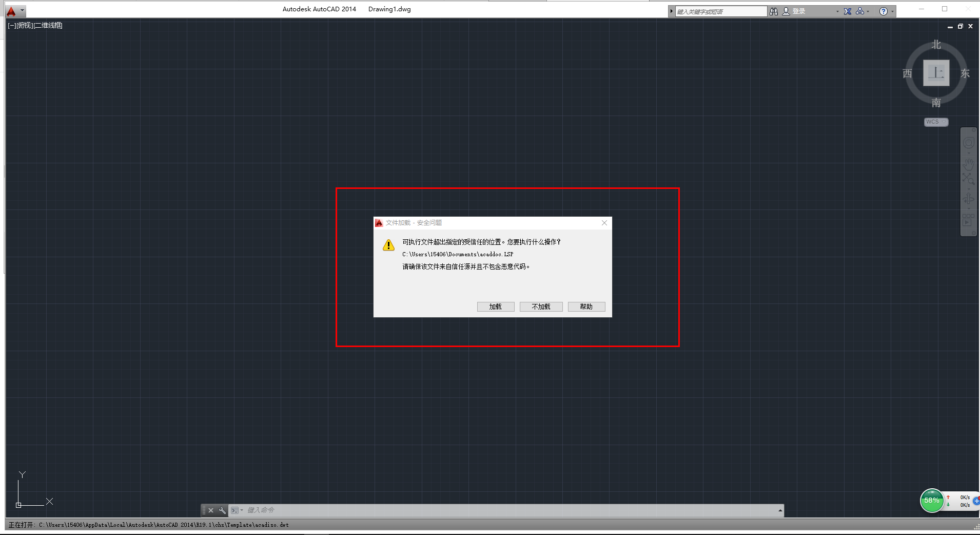Click inside the keyword search field
The image size is (980, 535).
(720, 11)
